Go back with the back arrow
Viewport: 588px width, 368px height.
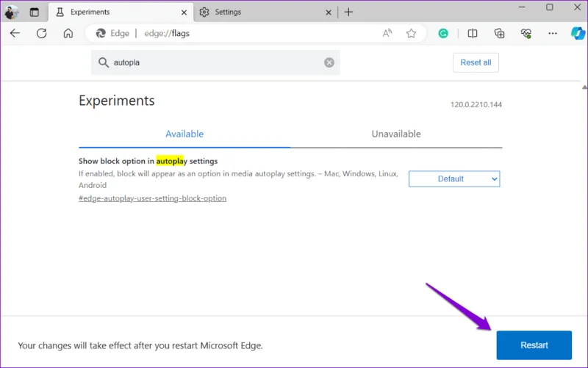click(x=15, y=33)
